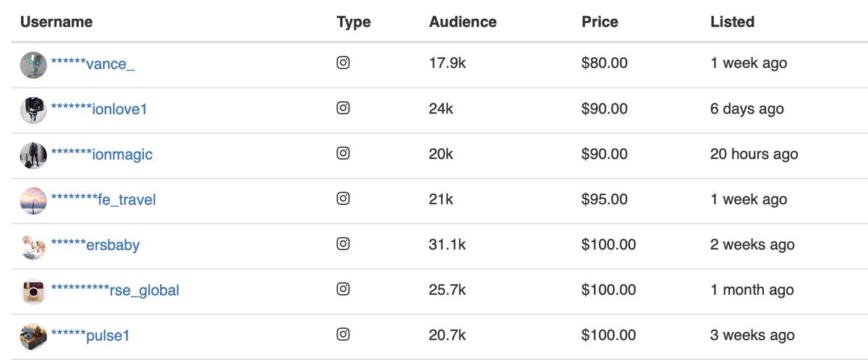Sort by the Audience column header
Image resolution: width=868 pixels, height=360 pixels.
tap(463, 22)
